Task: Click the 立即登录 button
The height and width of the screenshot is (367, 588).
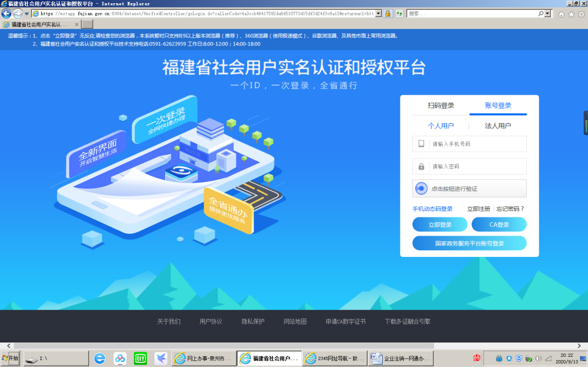Action: [440, 224]
